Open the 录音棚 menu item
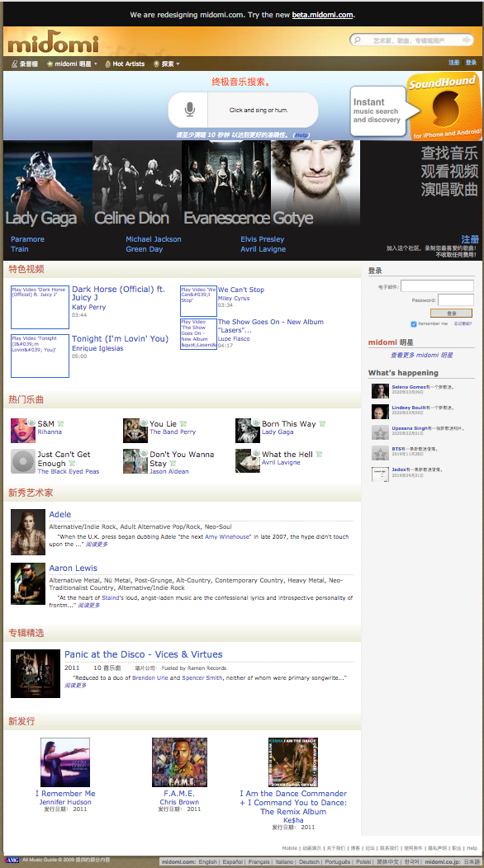This screenshot has height=868, width=484. (x=25, y=64)
